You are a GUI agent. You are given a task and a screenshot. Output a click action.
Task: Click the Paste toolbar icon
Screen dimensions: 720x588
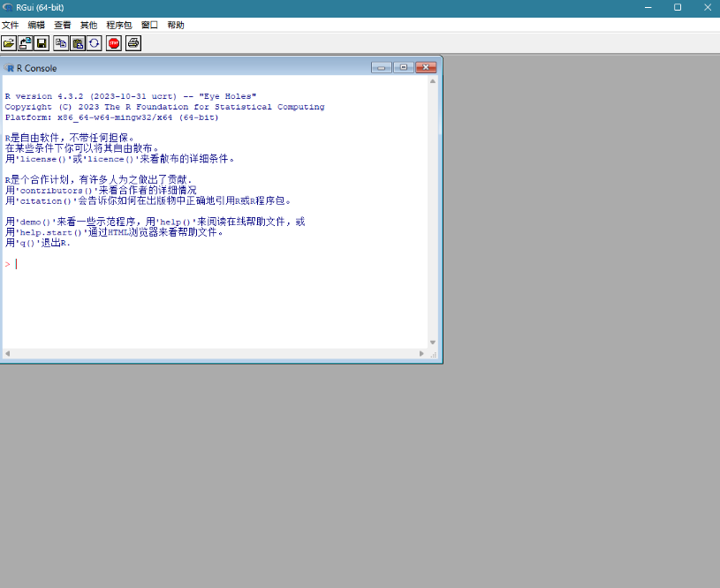point(78,43)
